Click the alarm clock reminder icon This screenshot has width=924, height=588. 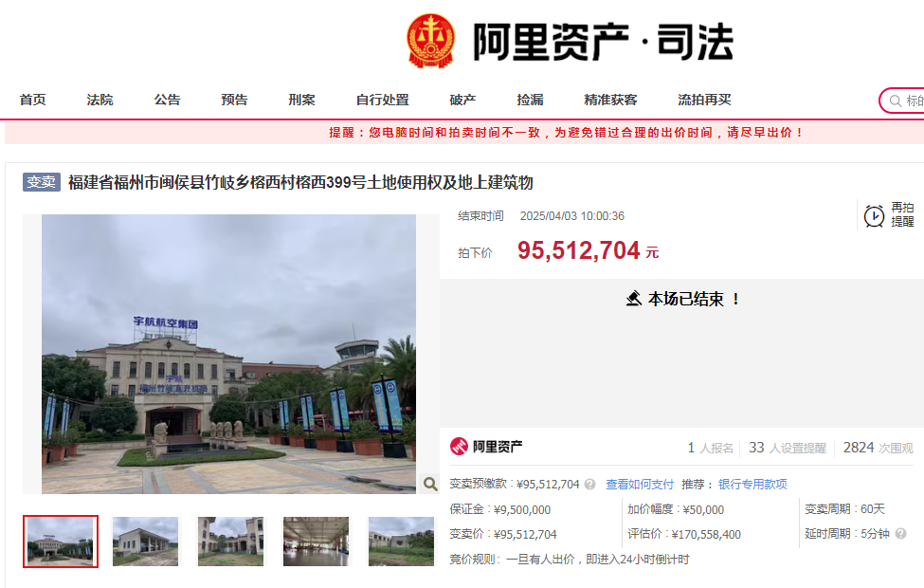tap(874, 215)
